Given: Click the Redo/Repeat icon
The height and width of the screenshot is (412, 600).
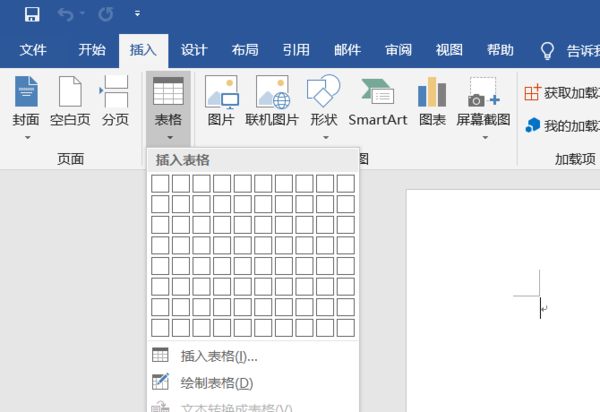Looking at the screenshot, I should 105,15.
